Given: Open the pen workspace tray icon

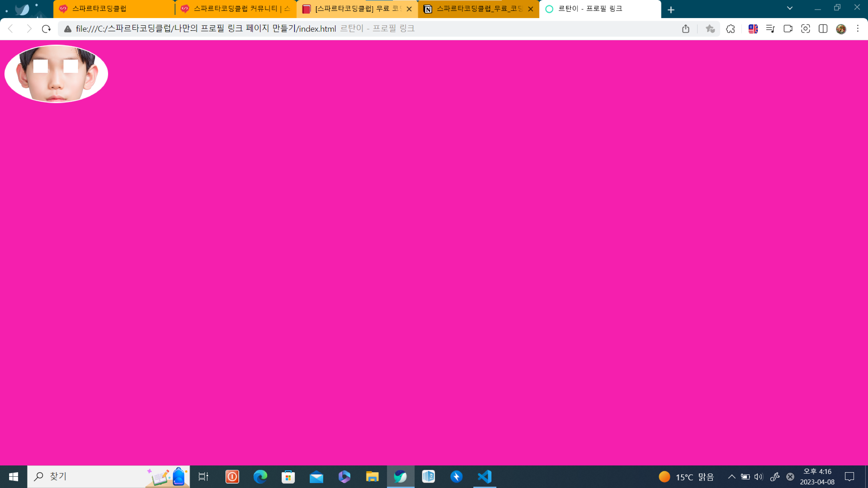Looking at the screenshot, I should 775,477.
